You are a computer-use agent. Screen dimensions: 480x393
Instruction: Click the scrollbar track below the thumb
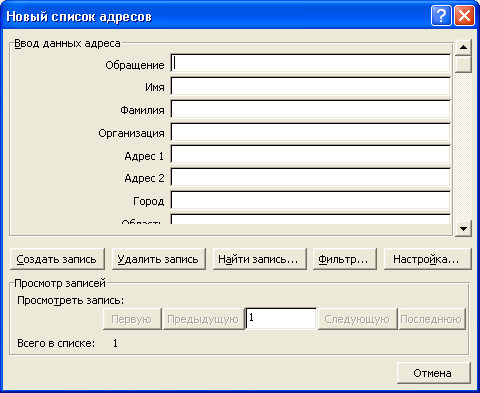tap(463, 147)
